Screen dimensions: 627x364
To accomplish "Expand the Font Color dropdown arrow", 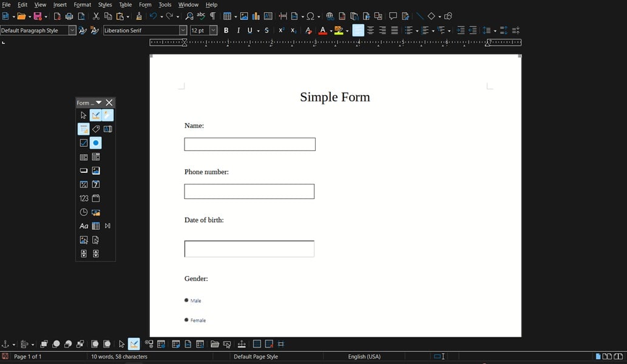I will coord(331,31).
